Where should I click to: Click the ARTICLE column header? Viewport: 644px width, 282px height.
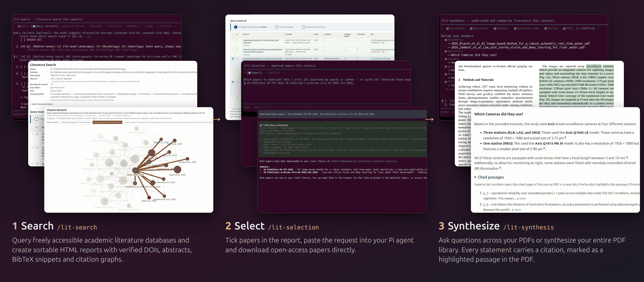(x=246, y=34)
